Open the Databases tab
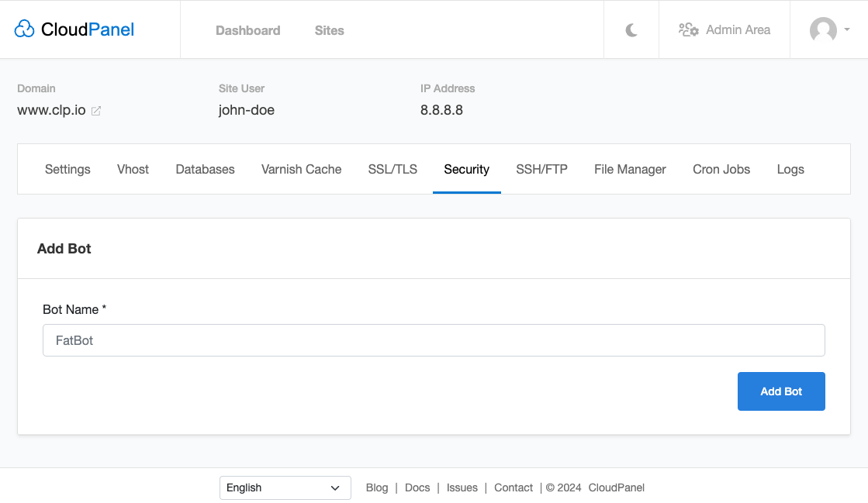 [205, 169]
